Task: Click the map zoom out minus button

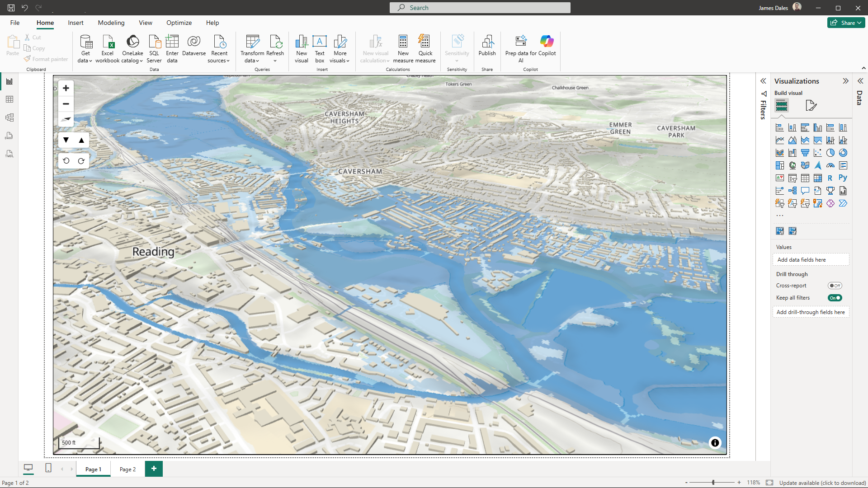Action: (66, 104)
